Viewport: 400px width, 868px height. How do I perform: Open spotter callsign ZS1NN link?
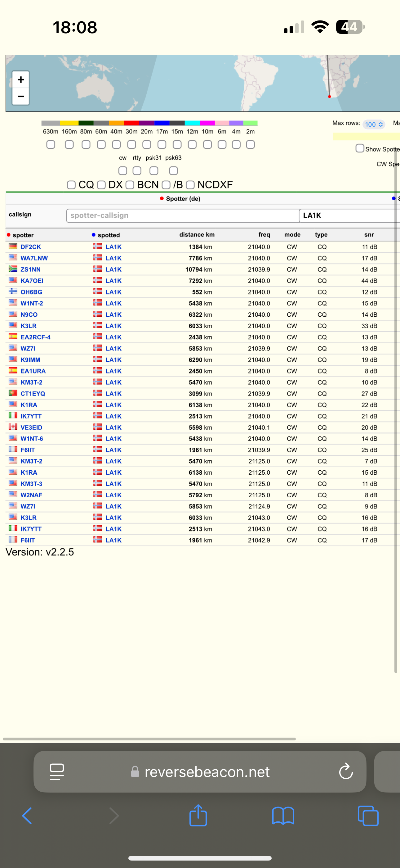pos(30,269)
